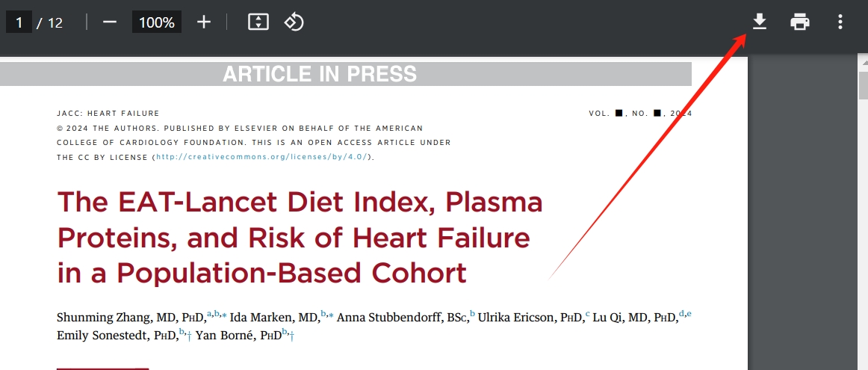This screenshot has width=868, height=370.
Task: Open dagger footnote after Emily Sonestedt
Action: 189,333
